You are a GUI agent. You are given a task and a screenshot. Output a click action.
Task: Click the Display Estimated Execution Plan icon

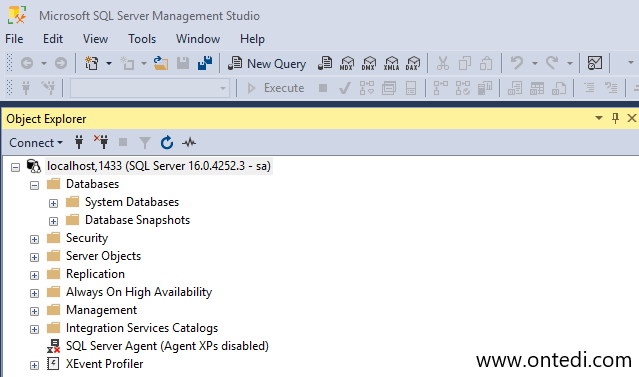click(367, 88)
